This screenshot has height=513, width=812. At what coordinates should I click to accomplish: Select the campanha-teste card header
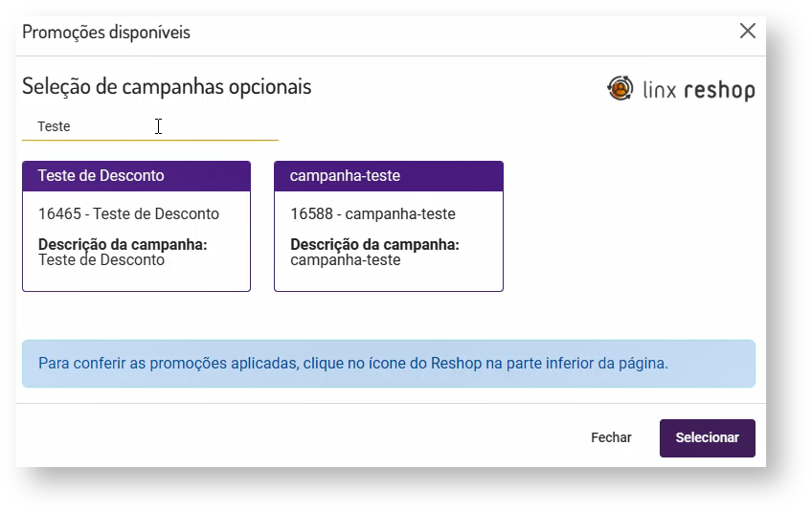(388, 176)
